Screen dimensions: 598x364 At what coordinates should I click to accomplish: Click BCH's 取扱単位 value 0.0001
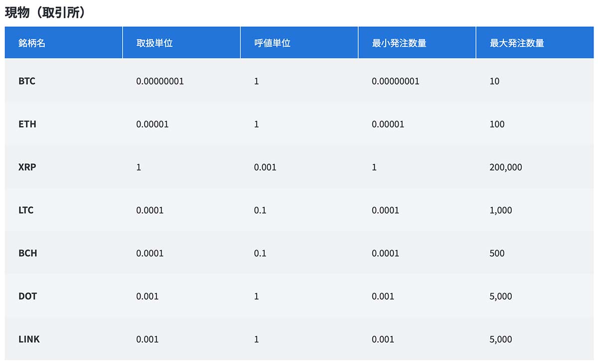pos(150,253)
